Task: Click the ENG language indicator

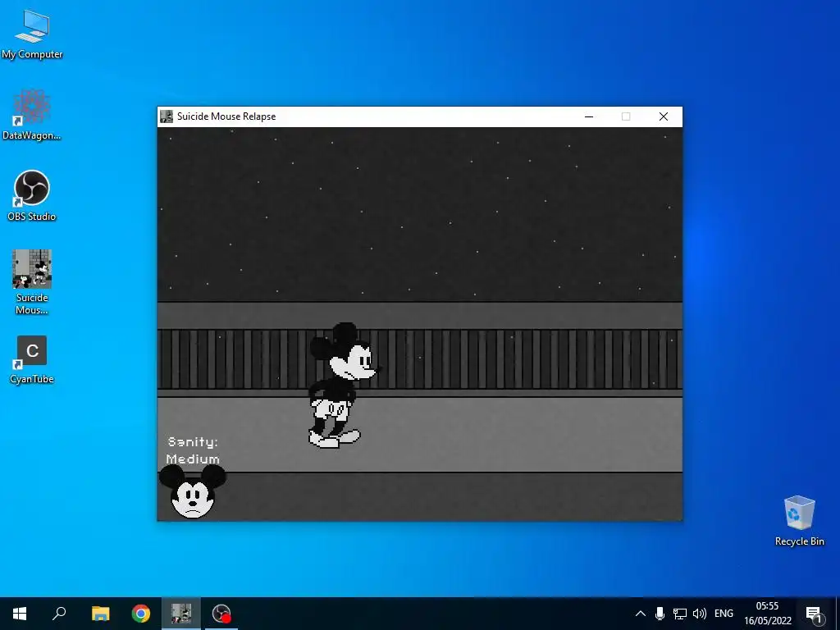Action: [x=724, y=614]
